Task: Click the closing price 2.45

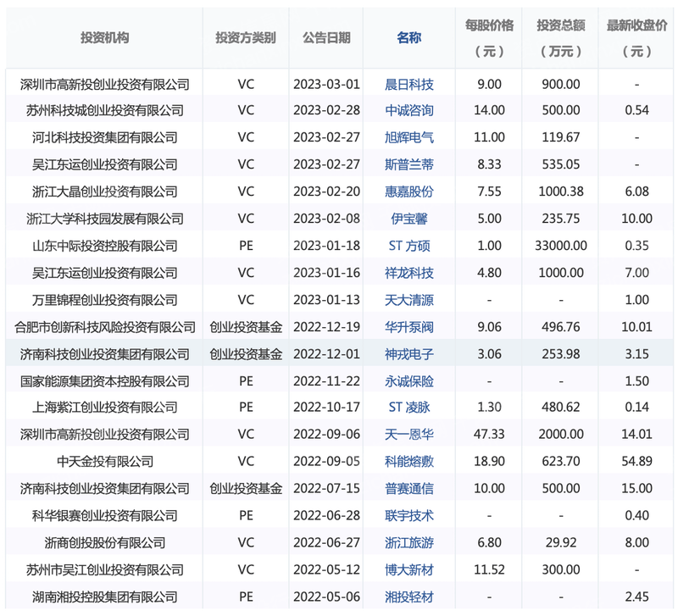Action: 637,597
